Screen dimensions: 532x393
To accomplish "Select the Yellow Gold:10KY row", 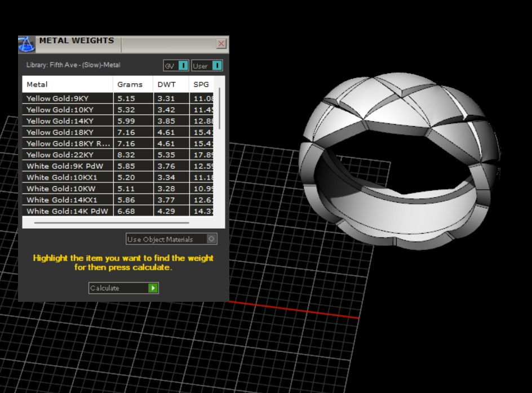I will click(118, 110).
